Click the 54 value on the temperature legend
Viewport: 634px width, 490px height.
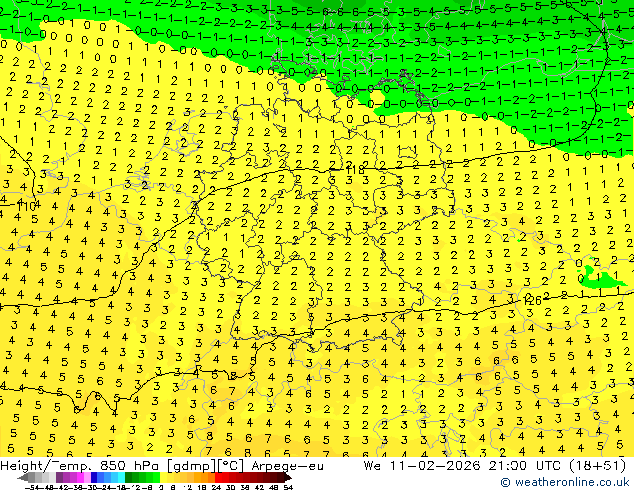point(287,487)
